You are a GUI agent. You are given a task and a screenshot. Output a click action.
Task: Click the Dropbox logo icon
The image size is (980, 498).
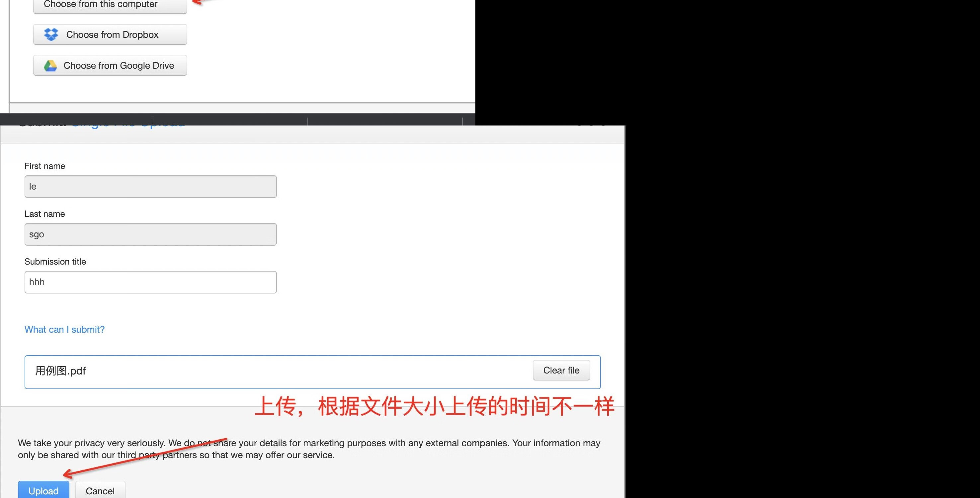click(51, 35)
